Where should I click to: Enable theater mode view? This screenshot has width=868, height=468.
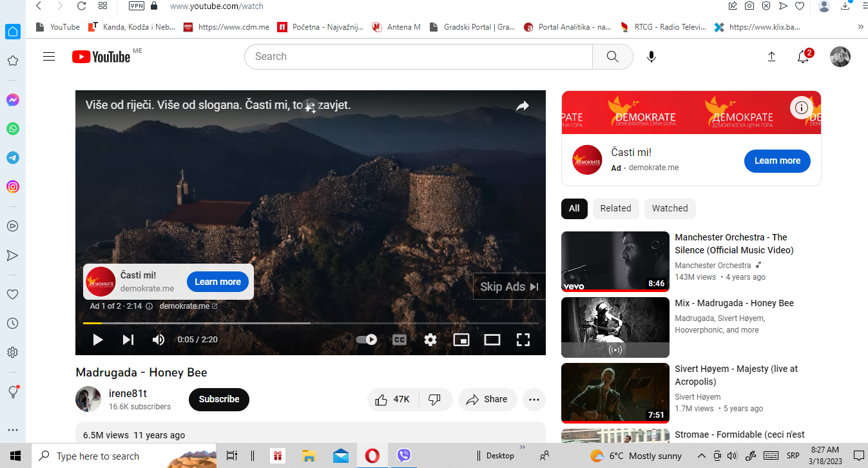[492, 340]
